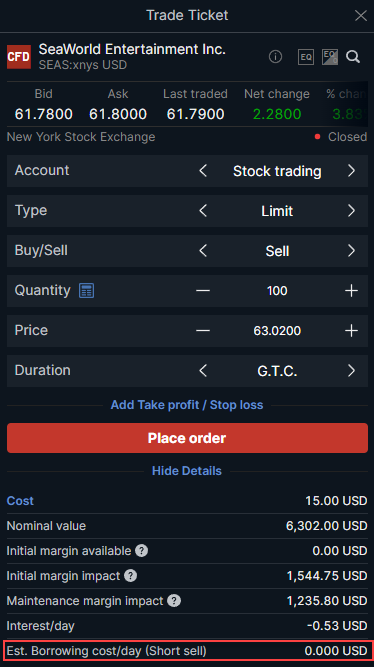The height and width of the screenshot is (667, 374).
Task: Click the Place order button
Action: (x=187, y=438)
